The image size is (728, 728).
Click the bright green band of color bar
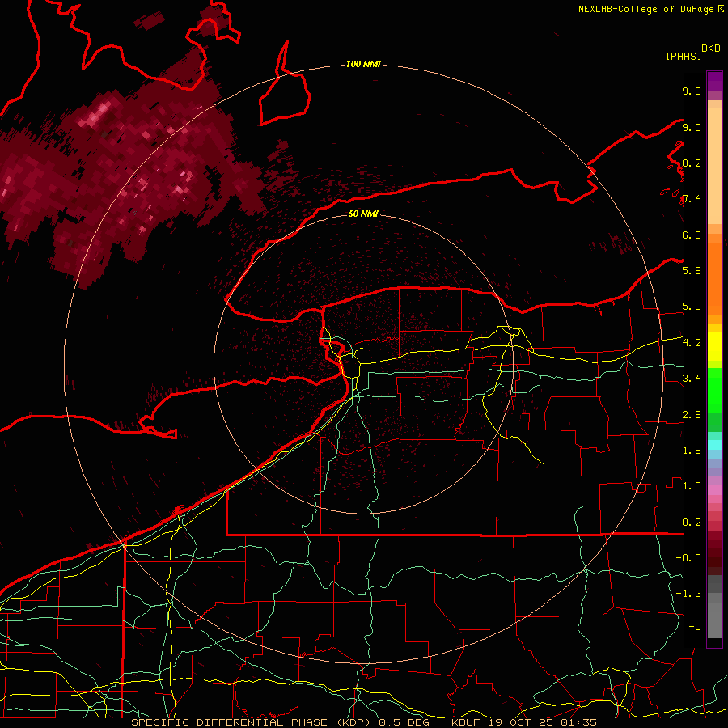click(x=714, y=390)
